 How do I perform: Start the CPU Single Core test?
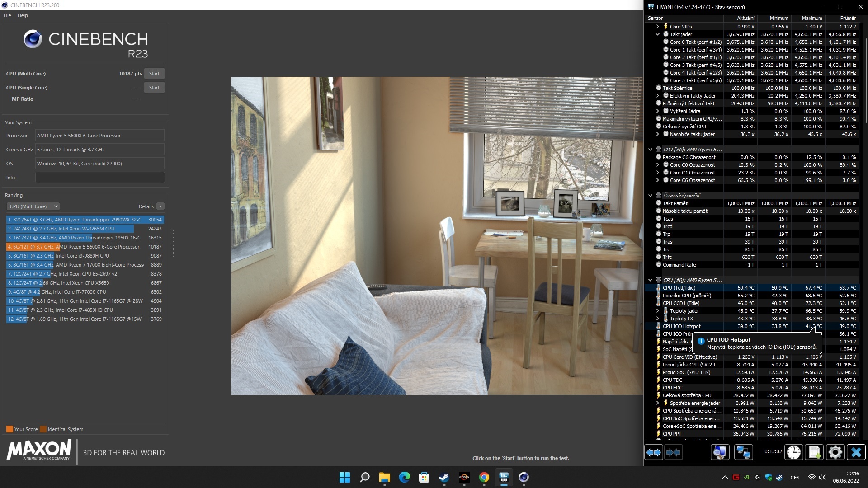[154, 88]
